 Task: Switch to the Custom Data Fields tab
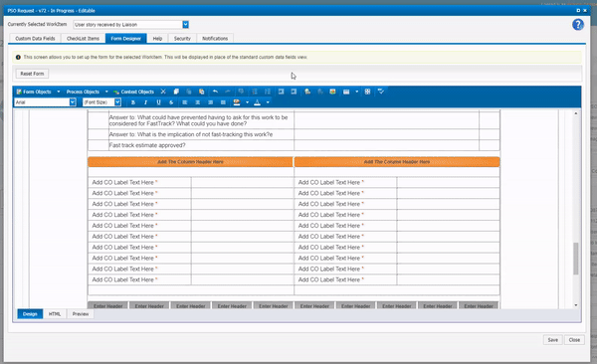pyautogui.click(x=35, y=39)
